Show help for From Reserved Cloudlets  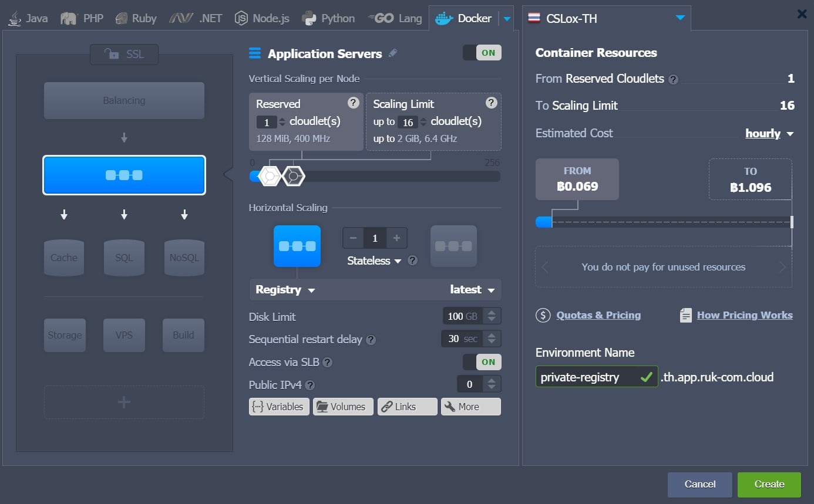(x=674, y=79)
